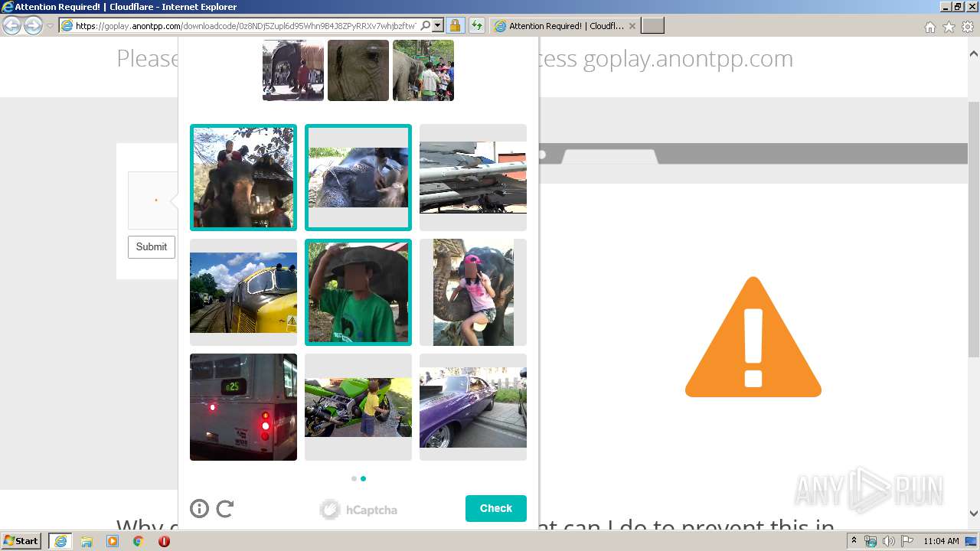Image resolution: width=980 pixels, height=551 pixels.
Task: Select the girl with elephant trunk tile
Action: [473, 292]
